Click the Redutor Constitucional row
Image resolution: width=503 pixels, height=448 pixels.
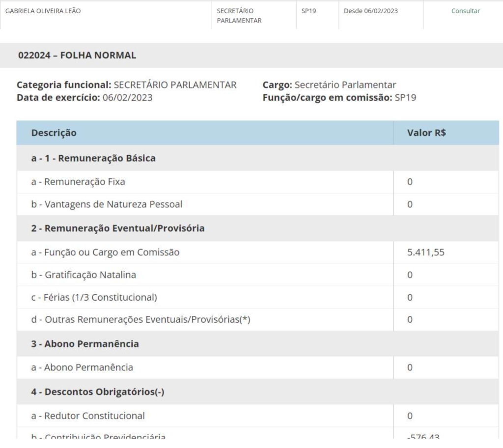88,416
